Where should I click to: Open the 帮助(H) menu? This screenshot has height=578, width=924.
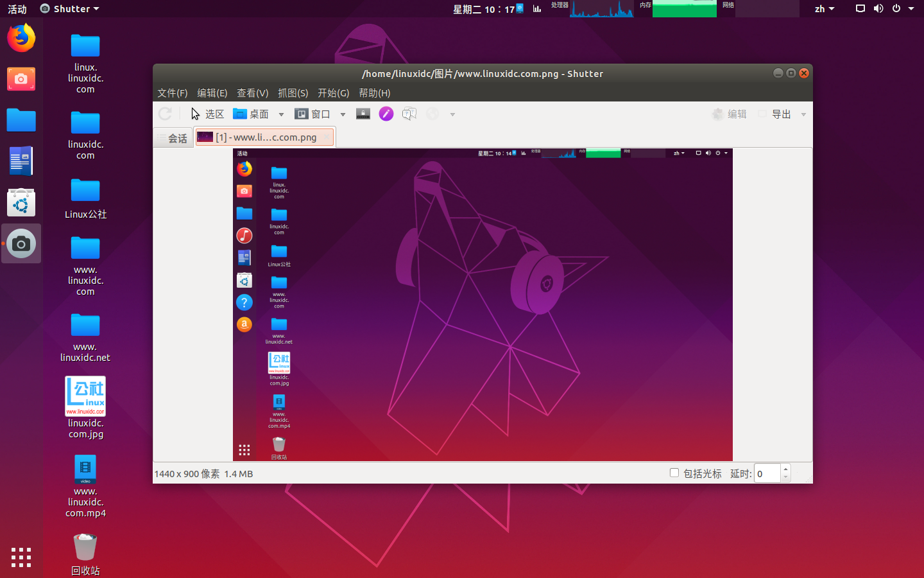tap(375, 92)
